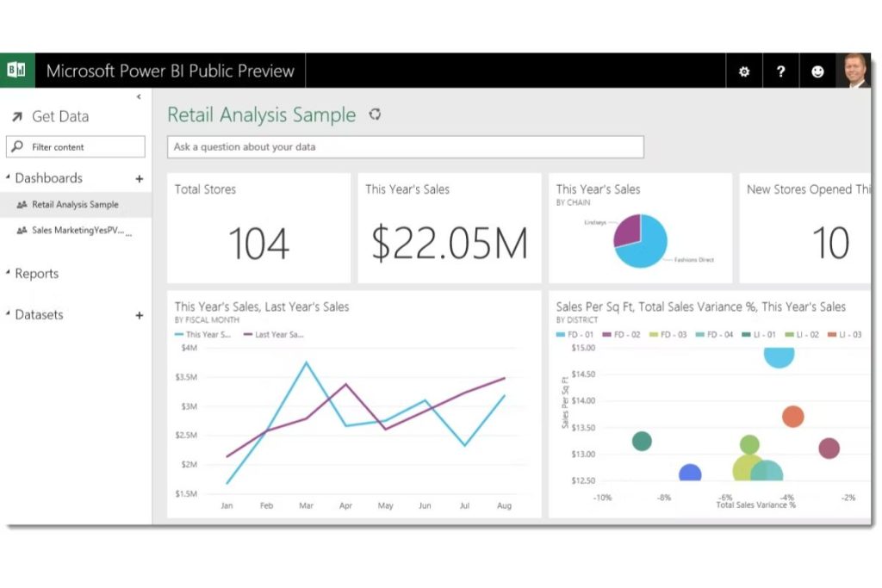The image size is (882, 588).
Task: Click the dark green scatter bubble
Action: click(x=642, y=441)
